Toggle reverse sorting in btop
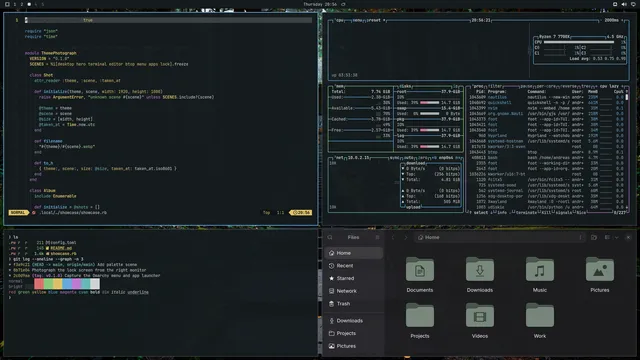Image resolution: width=640 pixels, height=360 pixels. pos(569,87)
